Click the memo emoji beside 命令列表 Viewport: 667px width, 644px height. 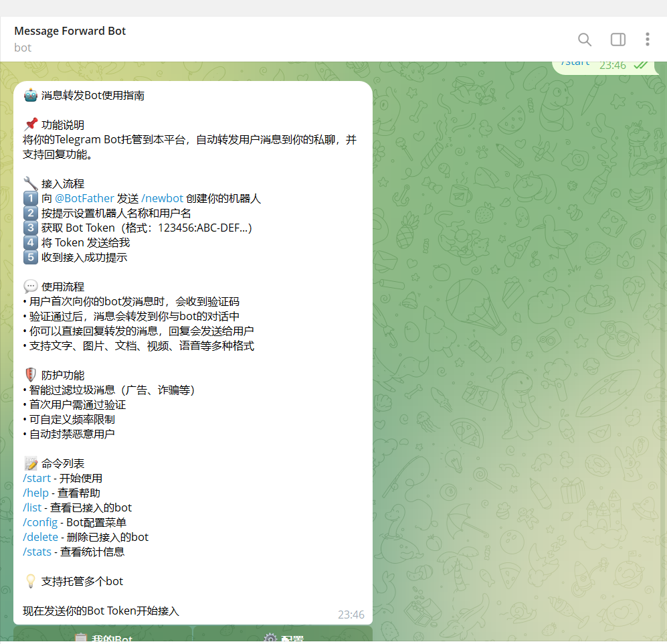pyautogui.click(x=31, y=463)
